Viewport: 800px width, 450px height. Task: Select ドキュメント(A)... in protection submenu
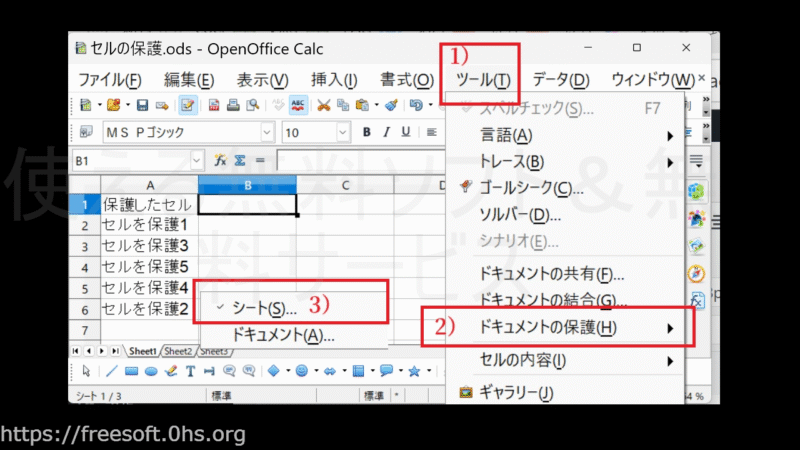tap(283, 336)
